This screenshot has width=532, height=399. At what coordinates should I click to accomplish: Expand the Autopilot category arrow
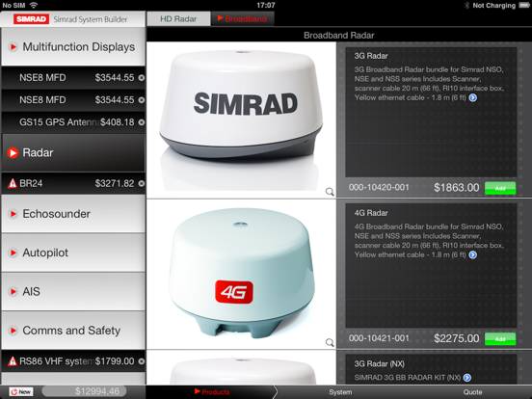pos(13,253)
